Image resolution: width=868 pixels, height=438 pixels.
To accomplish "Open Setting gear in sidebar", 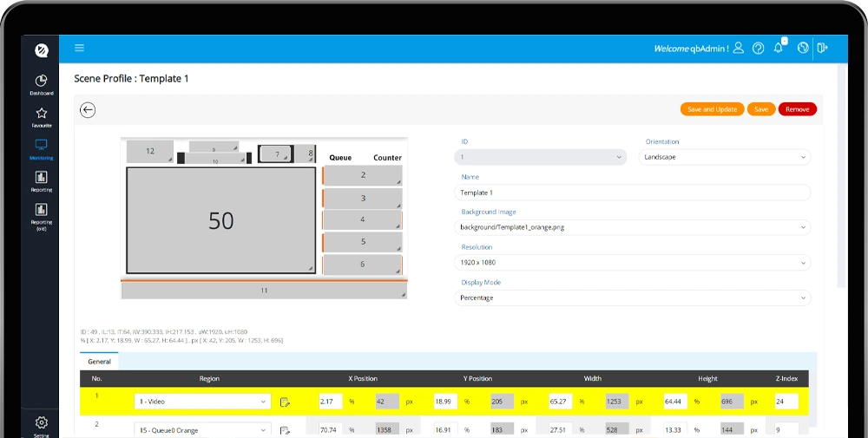I will tap(42, 426).
